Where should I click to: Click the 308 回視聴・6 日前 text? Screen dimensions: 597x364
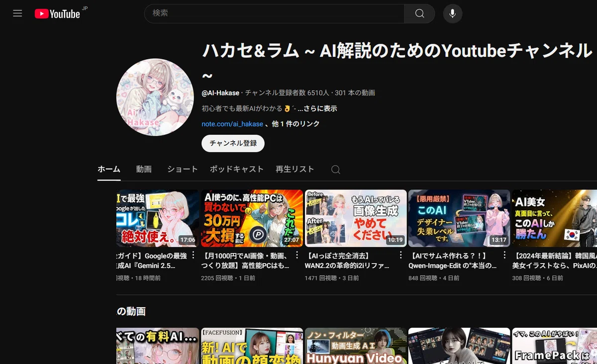[538, 278]
